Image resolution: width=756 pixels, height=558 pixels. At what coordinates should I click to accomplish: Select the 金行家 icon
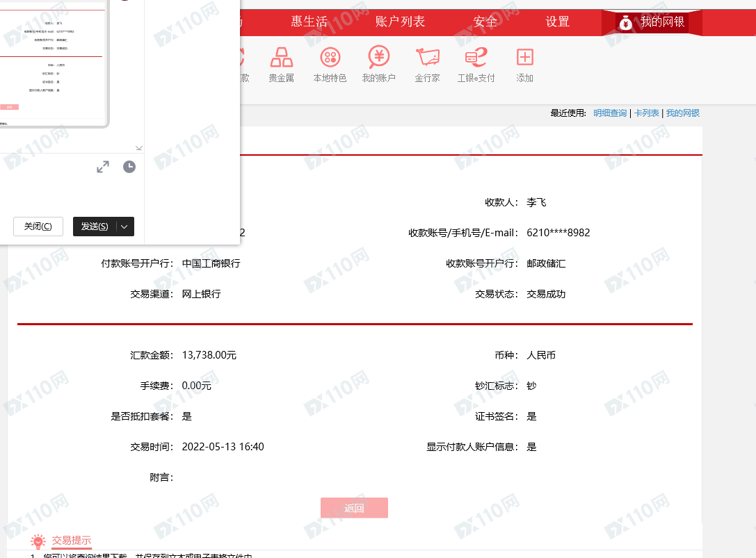point(427,58)
